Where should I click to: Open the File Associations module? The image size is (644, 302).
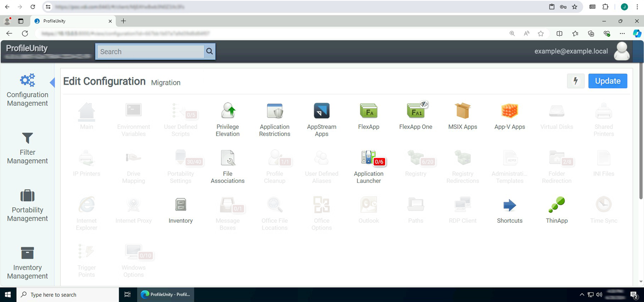pos(227,167)
